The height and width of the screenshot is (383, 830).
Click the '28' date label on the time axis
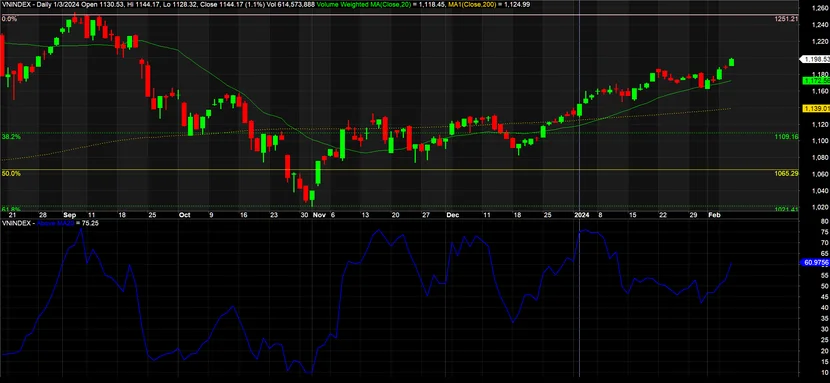[43, 216]
